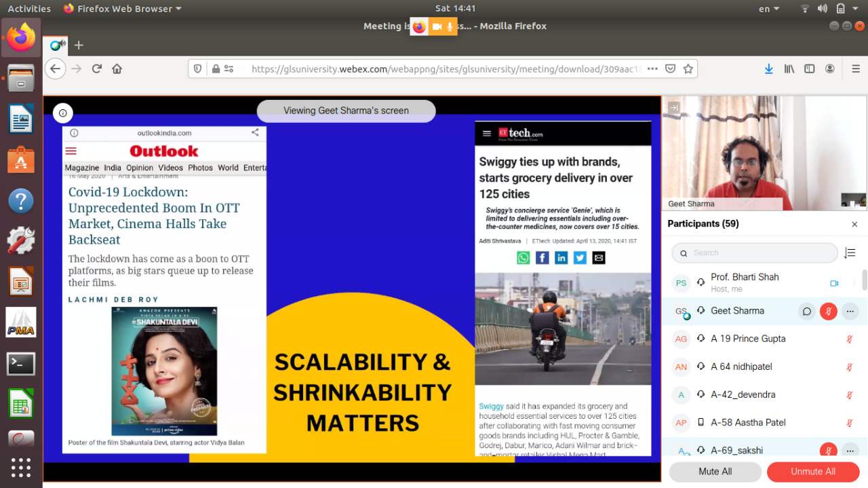Click the microphone sharing indicator at top
Screen dimensions: 868x488
click(450, 26)
